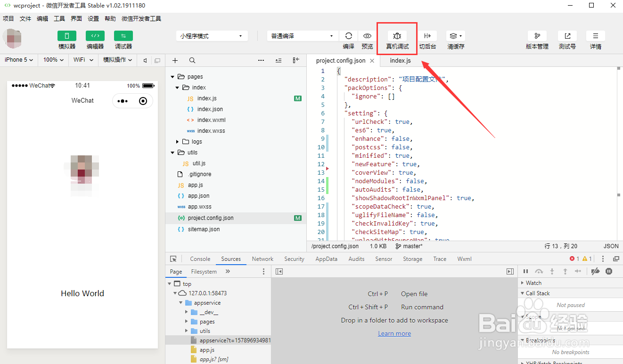This screenshot has height=364, width=623.
Task: Switch to the Wxml tab
Action: click(464, 259)
